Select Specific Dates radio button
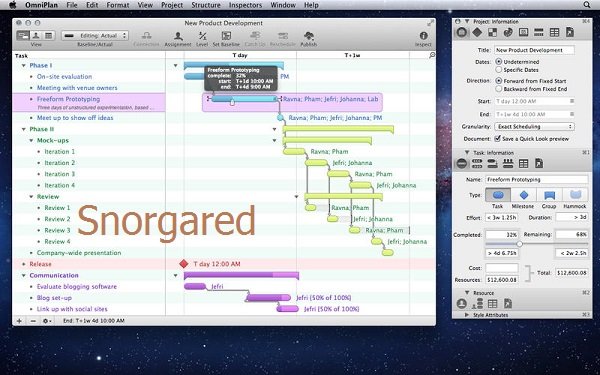The height and width of the screenshot is (375, 600). pos(499,70)
